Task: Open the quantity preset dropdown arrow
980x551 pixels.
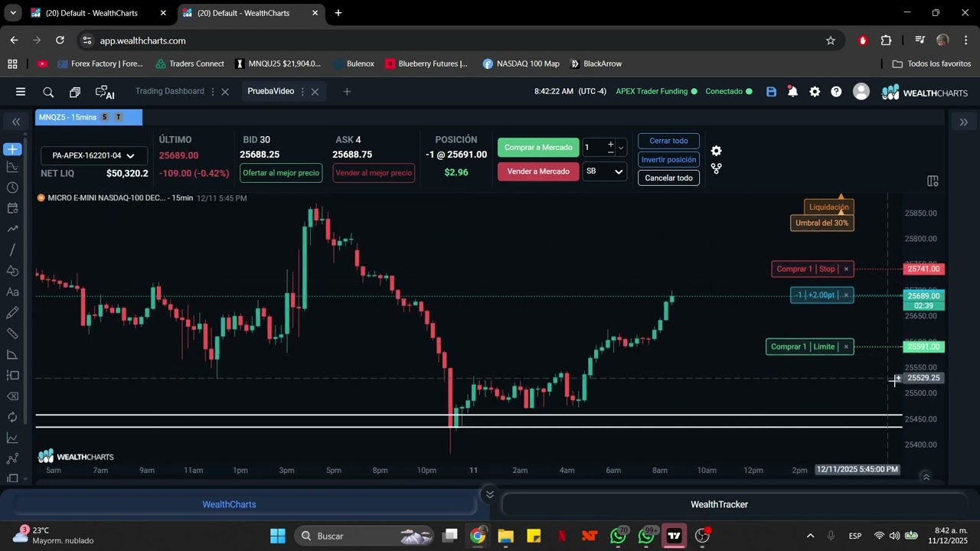Action: pos(621,148)
